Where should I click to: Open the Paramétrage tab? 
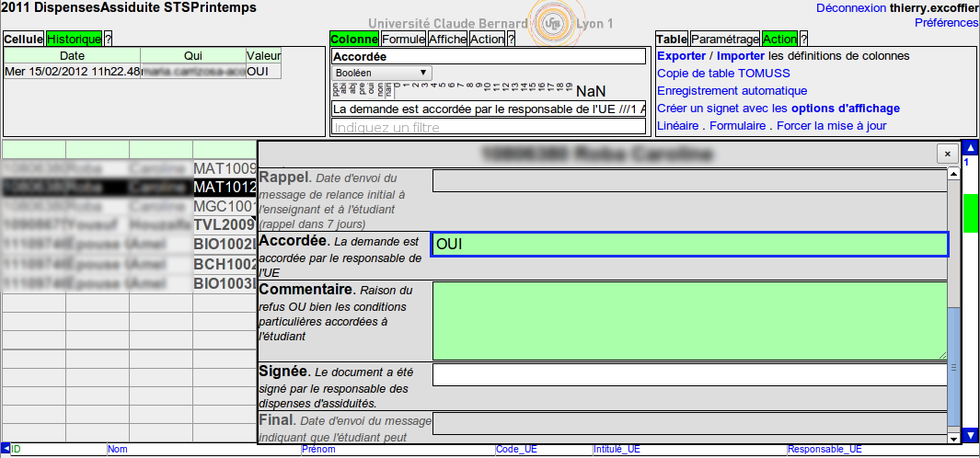pos(725,39)
